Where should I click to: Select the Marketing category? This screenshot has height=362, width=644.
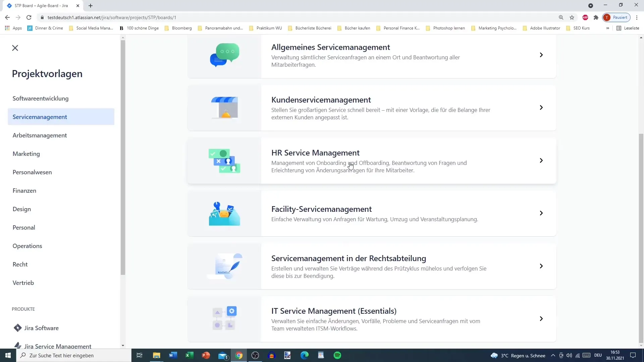click(x=61, y=154)
